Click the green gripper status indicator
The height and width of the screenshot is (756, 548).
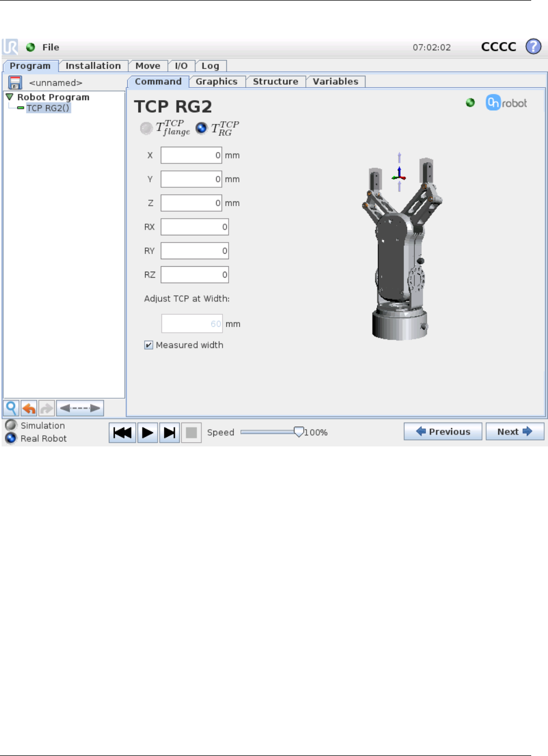pyautogui.click(x=470, y=103)
